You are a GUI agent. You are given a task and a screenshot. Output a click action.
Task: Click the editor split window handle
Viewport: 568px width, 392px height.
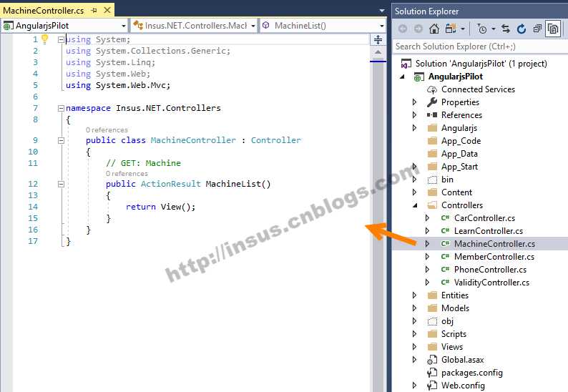coord(378,39)
